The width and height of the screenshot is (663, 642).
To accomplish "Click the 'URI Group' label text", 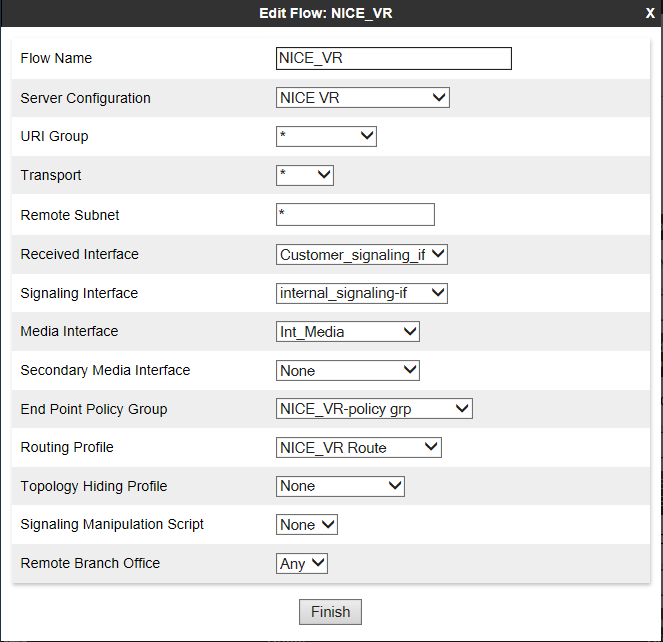I will click(55, 136).
